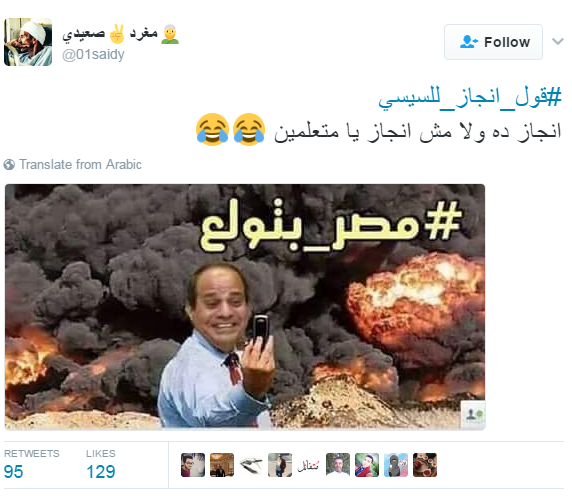Open the selfie avatar in red shirt
The width and height of the screenshot is (572, 497).
[367, 465]
